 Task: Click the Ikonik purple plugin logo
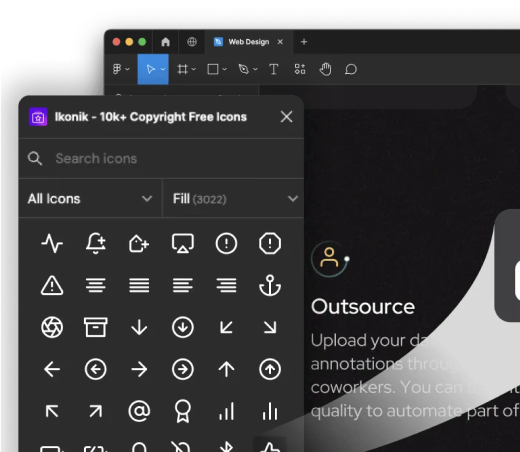(x=38, y=117)
